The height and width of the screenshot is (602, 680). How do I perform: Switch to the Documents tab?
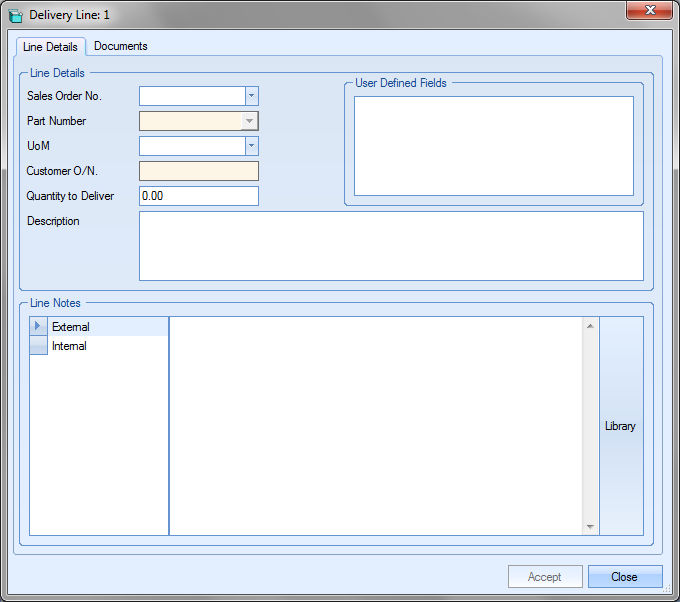(x=120, y=46)
